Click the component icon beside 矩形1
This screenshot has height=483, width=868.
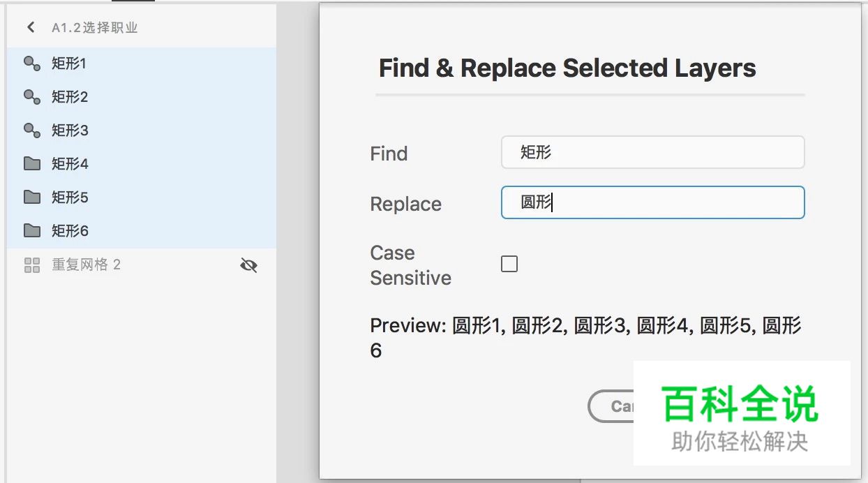pos(31,64)
